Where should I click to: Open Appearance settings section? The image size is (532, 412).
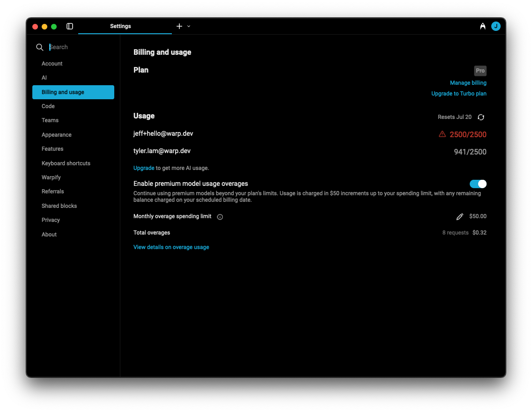coord(56,135)
